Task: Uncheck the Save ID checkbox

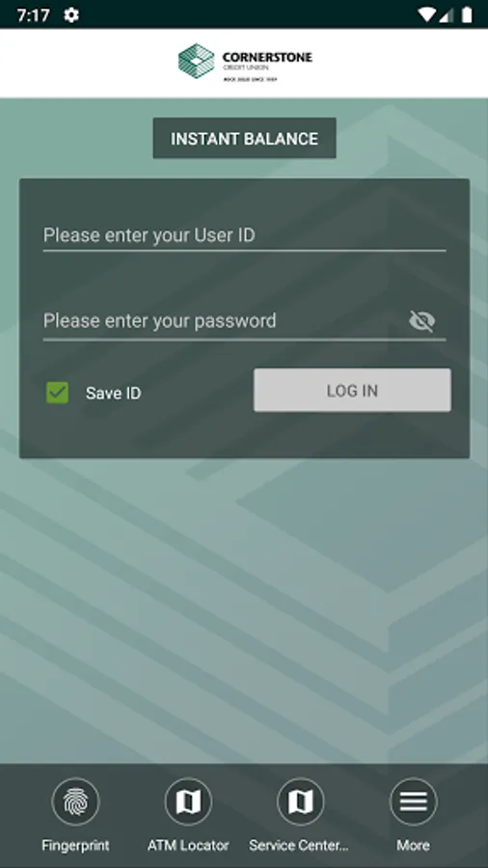Action: (57, 393)
